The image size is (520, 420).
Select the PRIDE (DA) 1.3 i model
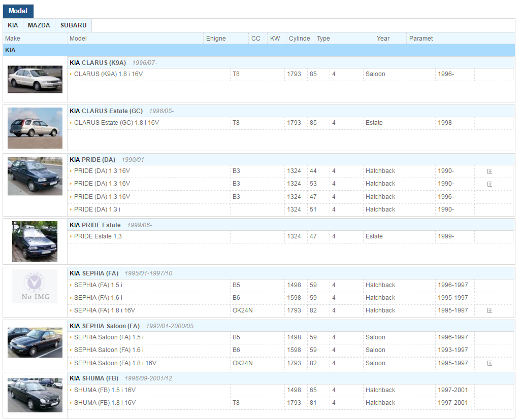click(x=97, y=209)
